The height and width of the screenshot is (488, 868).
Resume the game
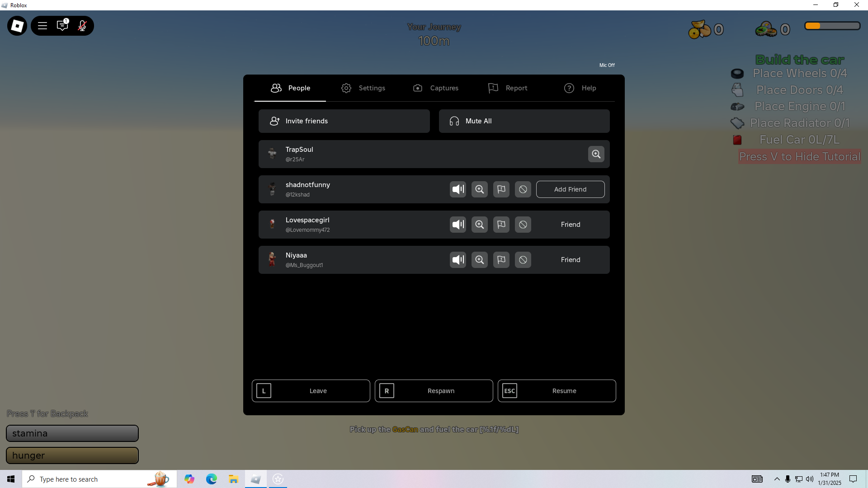[x=557, y=391]
